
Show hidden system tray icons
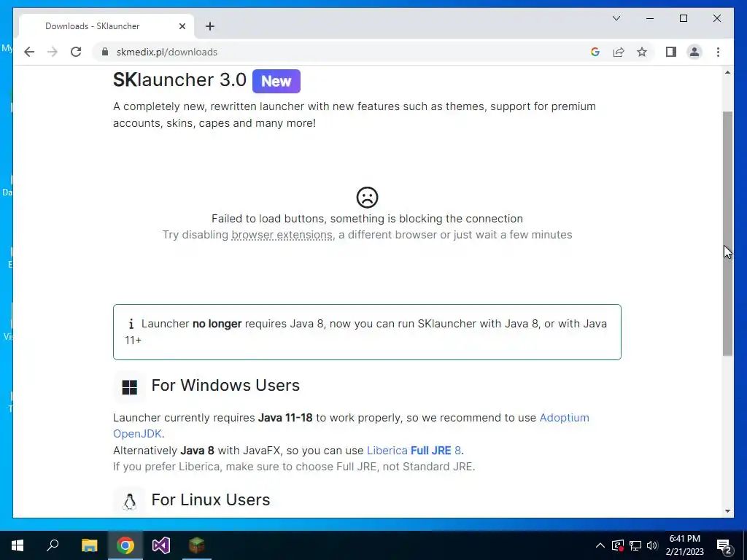tap(600, 545)
